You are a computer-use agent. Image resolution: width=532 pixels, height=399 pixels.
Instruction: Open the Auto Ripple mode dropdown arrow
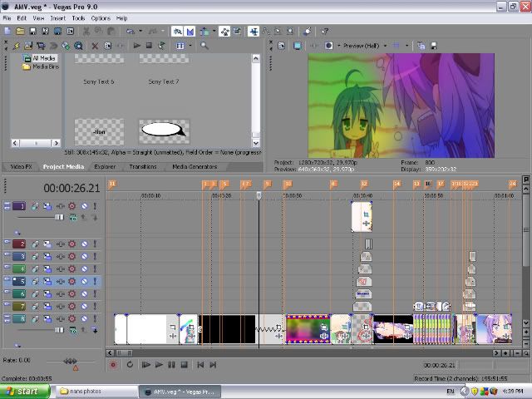click(214, 32)
